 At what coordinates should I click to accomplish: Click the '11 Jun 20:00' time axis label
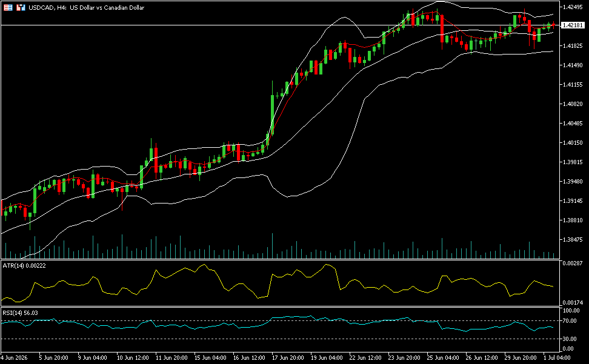point(171,357)
